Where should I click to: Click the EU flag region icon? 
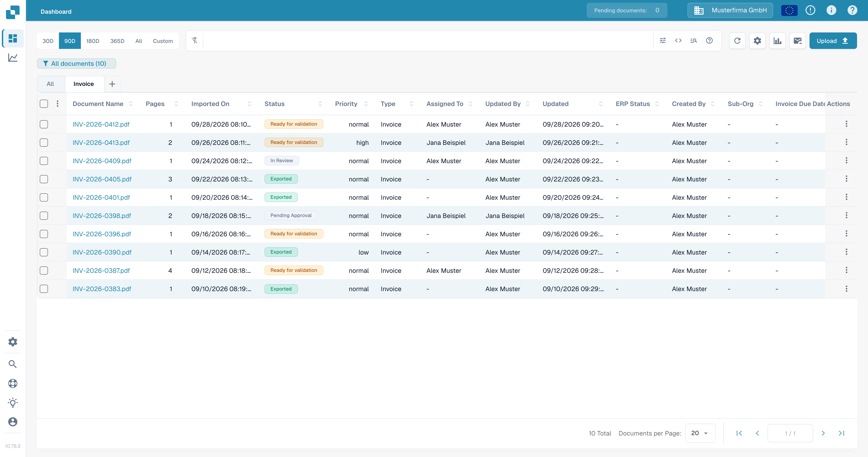[x=789, y=11]
